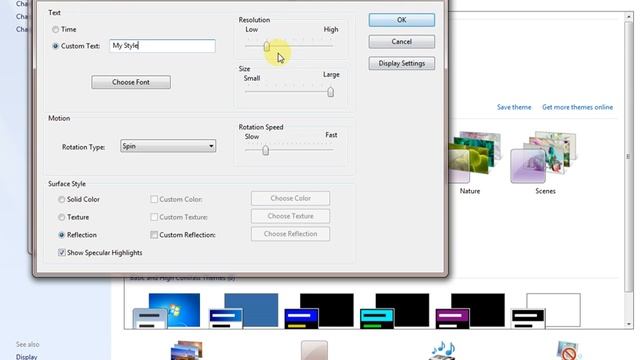Click the Choose Color button
Image resolution: width=640 pixels, height=360 pixels.
coord(290,198)
